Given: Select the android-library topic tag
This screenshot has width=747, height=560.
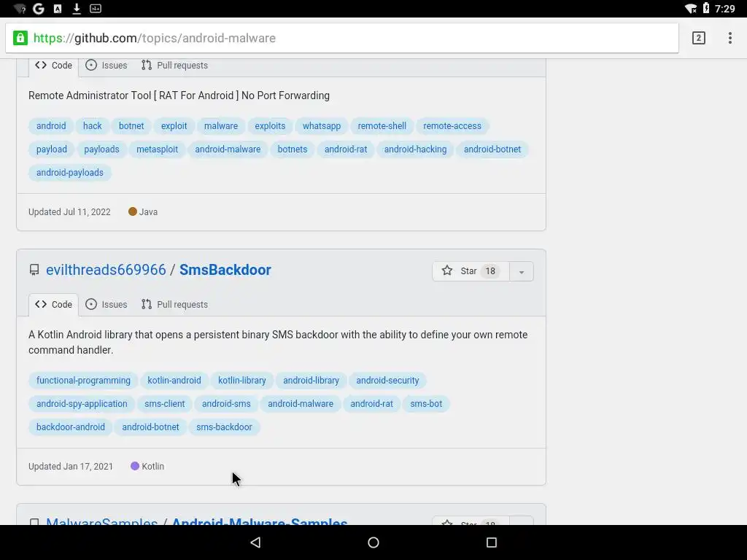Looking at the screenshot, I should point(311,381).
